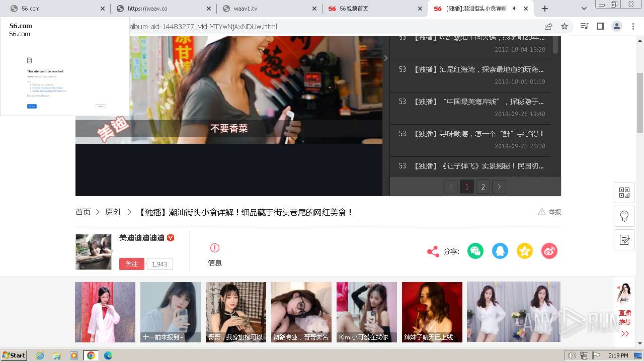Close the 56视频首页 tab
Screen dimensions: 644x362
point(420,9)
